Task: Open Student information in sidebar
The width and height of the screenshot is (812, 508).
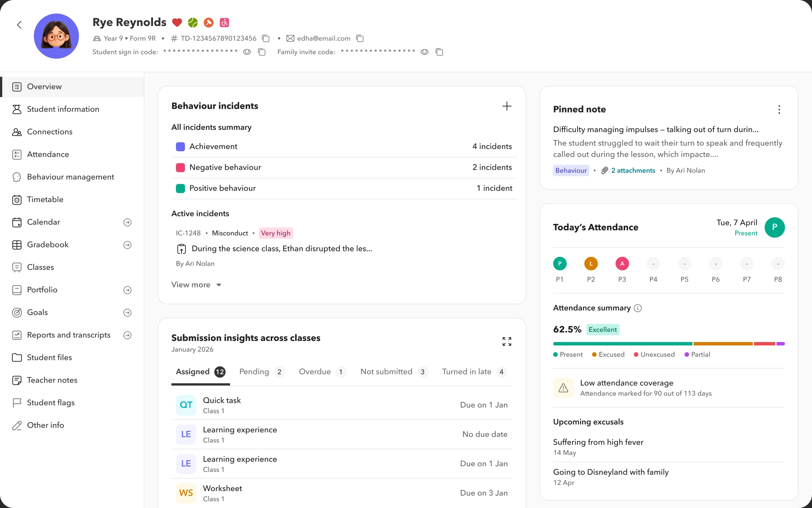Action: 72,109
